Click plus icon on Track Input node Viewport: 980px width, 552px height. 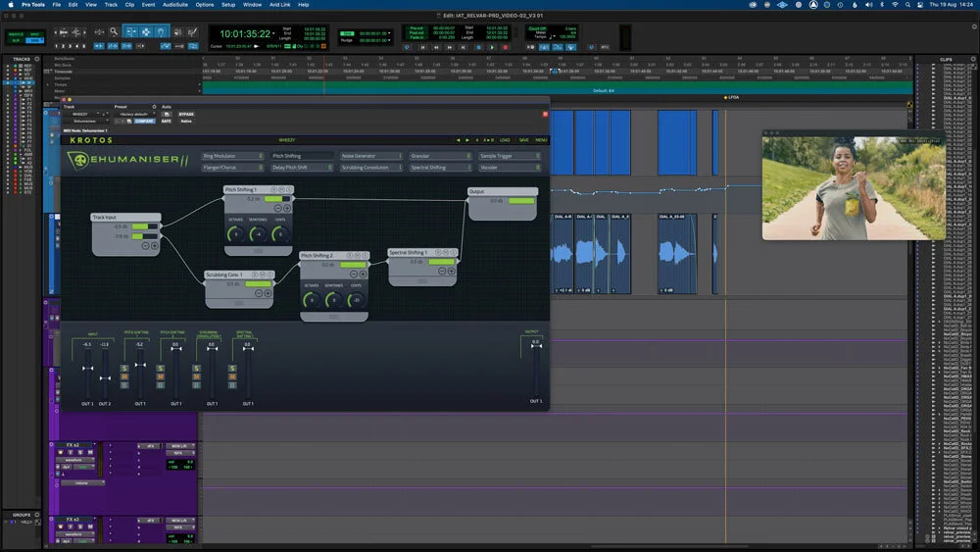click(x=155, y=246)
